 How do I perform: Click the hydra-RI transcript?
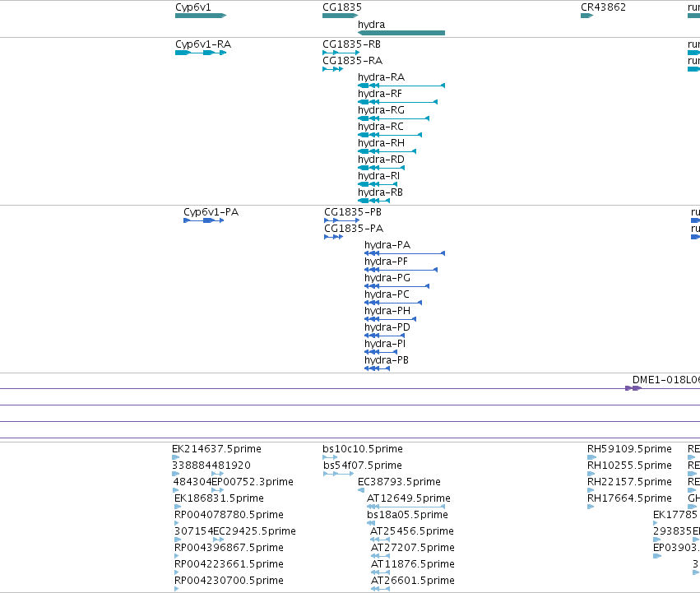coord(378,184)
